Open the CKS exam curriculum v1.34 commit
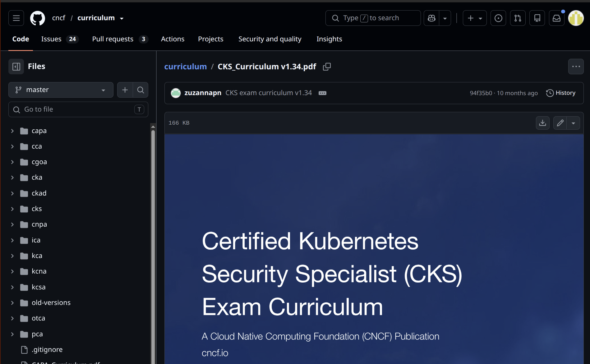The image size is (590, 364). coord(269,93)
